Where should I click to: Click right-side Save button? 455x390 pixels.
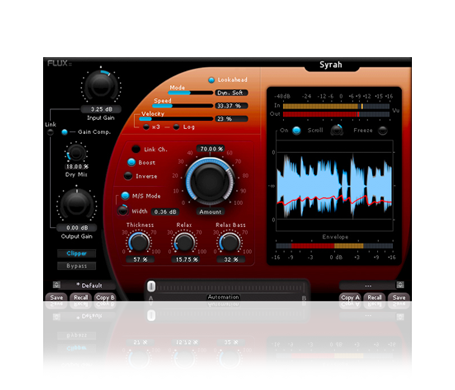pos(399,297)
